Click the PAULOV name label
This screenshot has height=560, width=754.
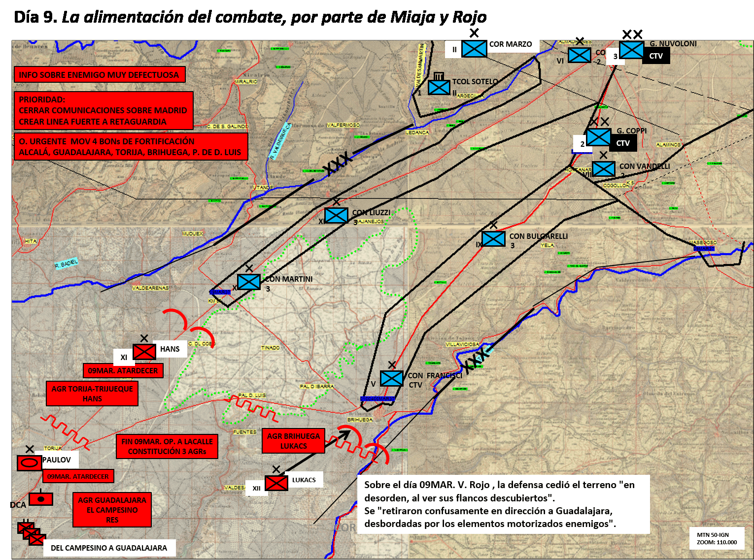pos(57,460)
